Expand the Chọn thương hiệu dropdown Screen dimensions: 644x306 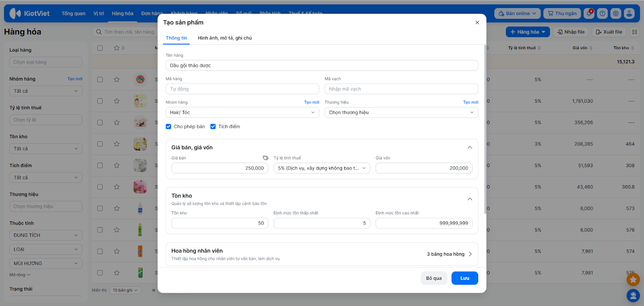[401, 112]
